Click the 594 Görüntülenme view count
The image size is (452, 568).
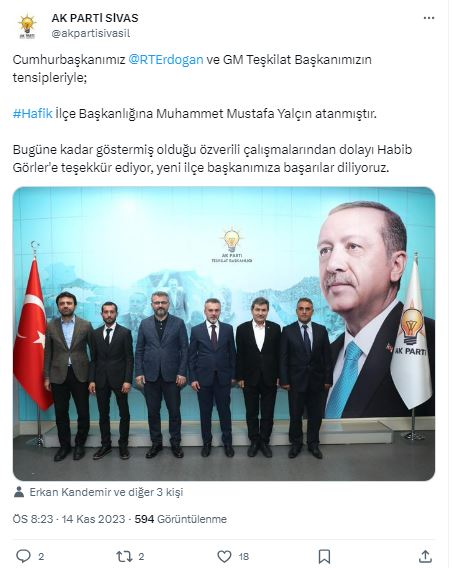(181, 519)
